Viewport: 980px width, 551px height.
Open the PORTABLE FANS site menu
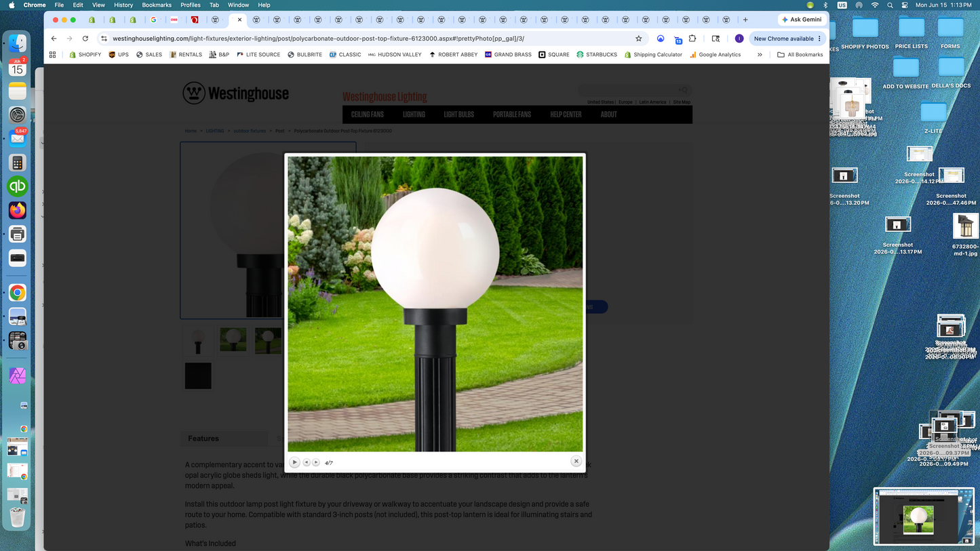coord(512,115)
